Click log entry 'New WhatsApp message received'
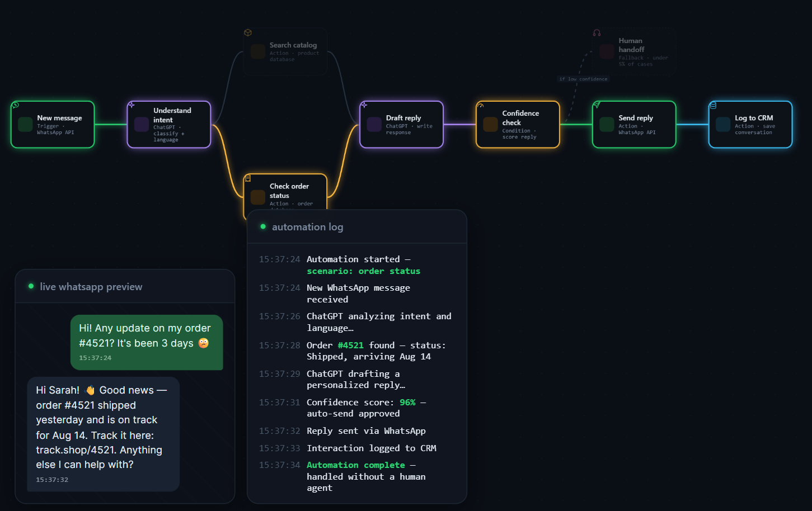Viewport: 812px width, 511px height. point(358,294)
